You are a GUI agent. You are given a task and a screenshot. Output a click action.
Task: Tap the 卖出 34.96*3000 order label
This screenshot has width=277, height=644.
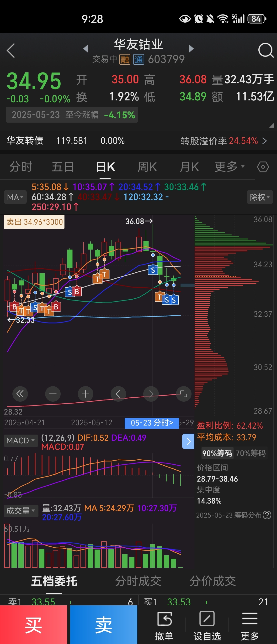point(34,222)
